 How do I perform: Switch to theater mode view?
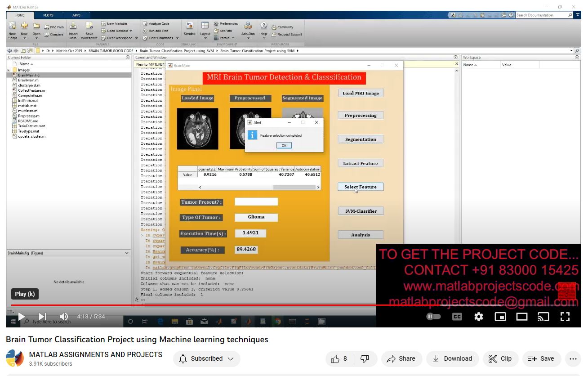tap(521, 317)
